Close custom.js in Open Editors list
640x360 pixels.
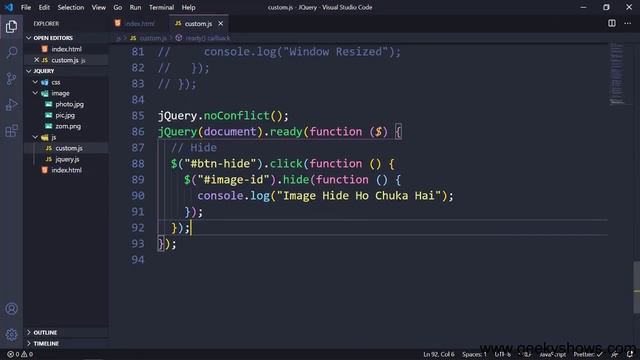tap(36, 60)
